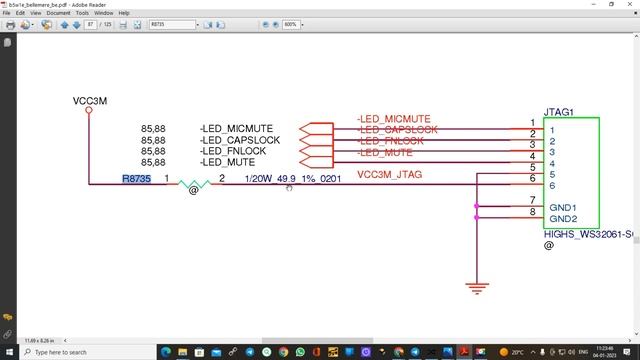The image size is (640, 360).
Task: Open the Comments panel in left sidebar
Action: point(8,317)
